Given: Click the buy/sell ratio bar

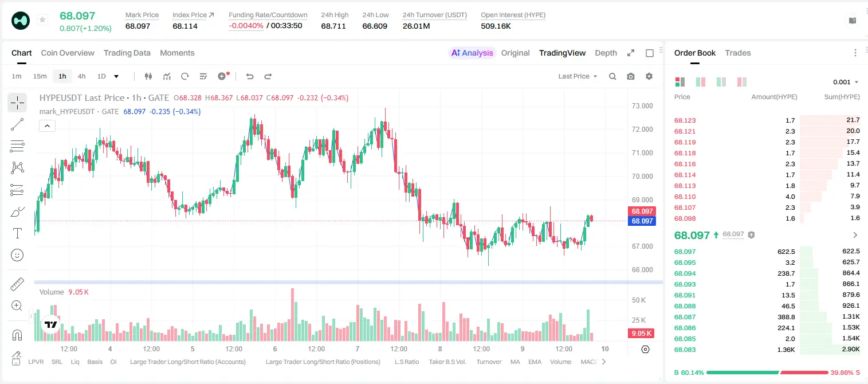Looking at the screenshot, I should pyautogui.click(x=766, y=372).
